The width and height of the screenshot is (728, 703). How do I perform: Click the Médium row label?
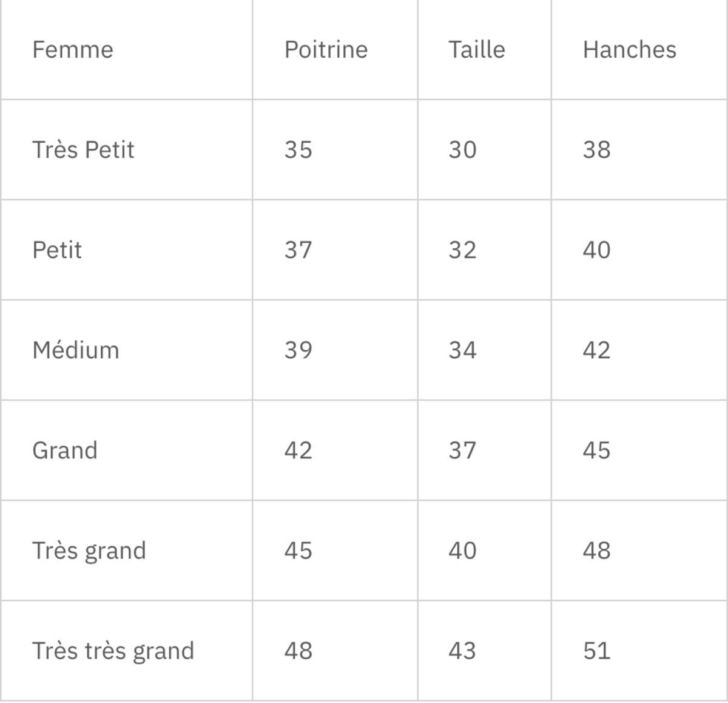pyautogui.click(x=76, y=350)
